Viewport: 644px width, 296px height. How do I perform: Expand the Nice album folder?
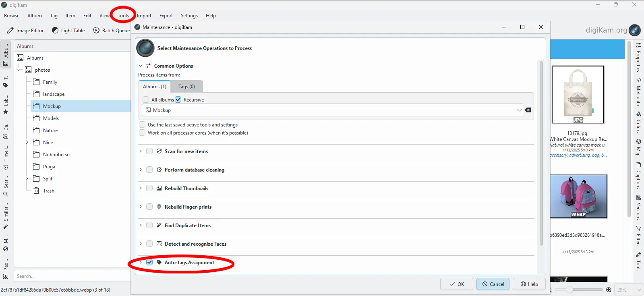(27, 142)
